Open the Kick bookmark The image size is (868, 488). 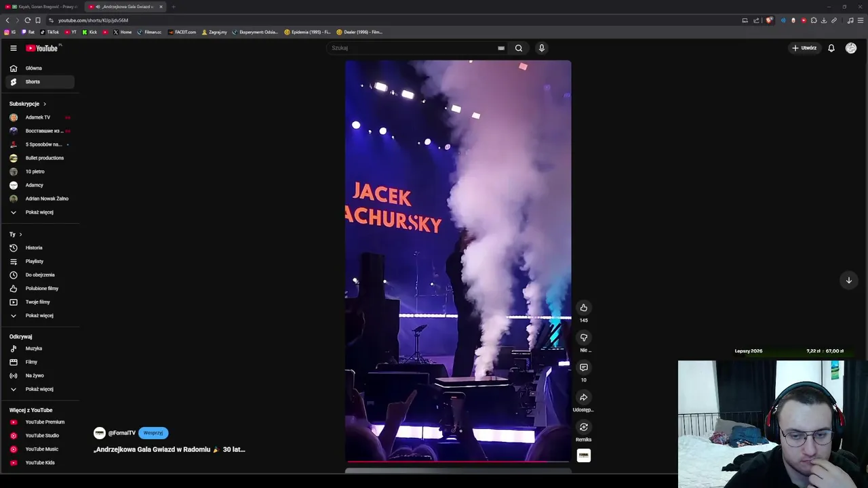[x=90, y=32]
